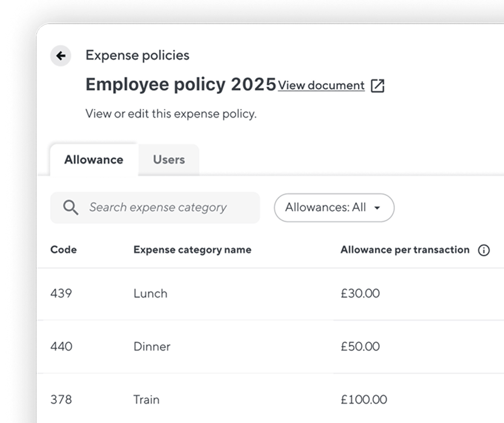This screenshot has height=423, width=504.
Task: Click code 378 in the table
Action: pyautogui.click(x=61, y=399)
